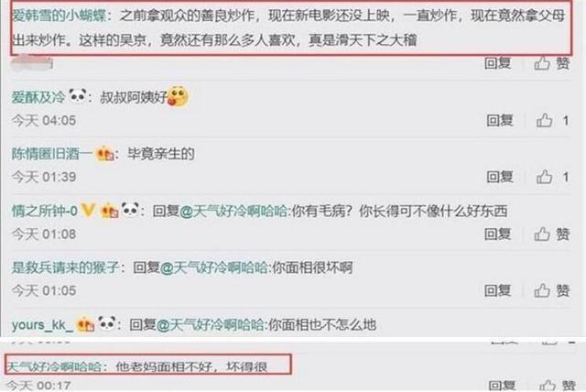
Task: Reply to the 你有毛病 comment at 01:08
Action: coord(497,234)
